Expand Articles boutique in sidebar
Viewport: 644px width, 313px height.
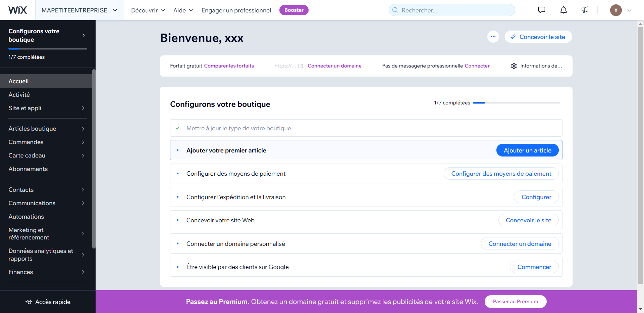click(46, 129)
